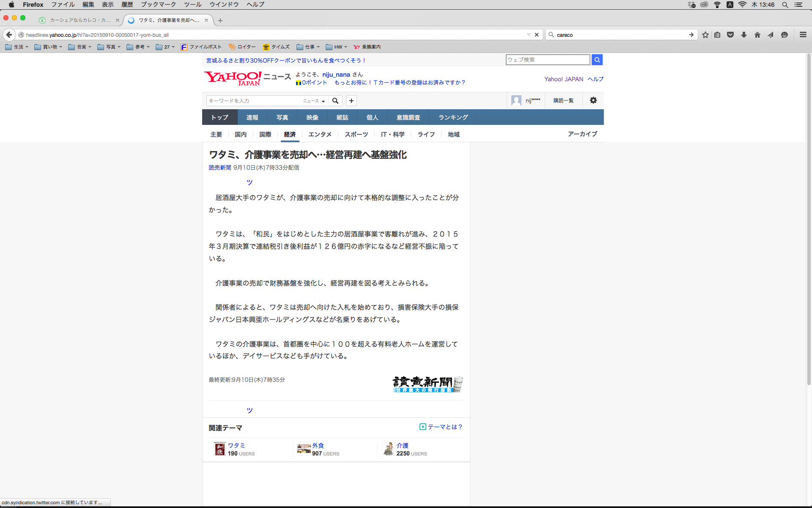
Task: Click the 介護 related theme link
Action: tap(402, 445)
